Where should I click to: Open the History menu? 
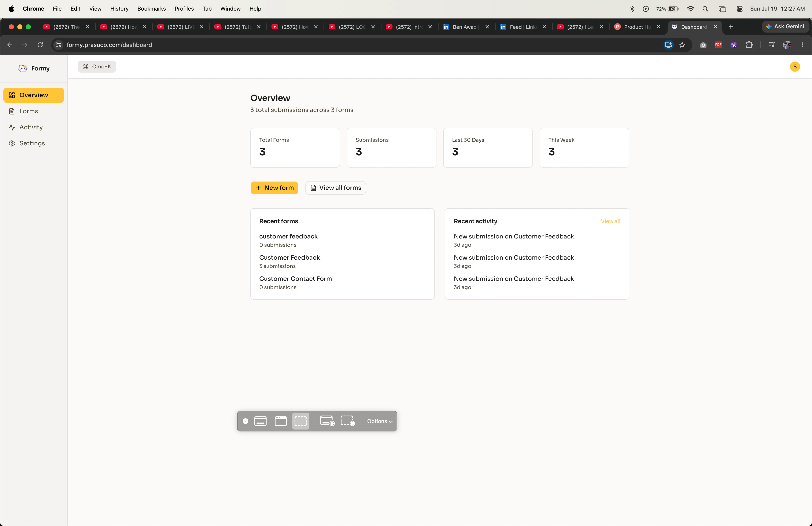[119, 8]
